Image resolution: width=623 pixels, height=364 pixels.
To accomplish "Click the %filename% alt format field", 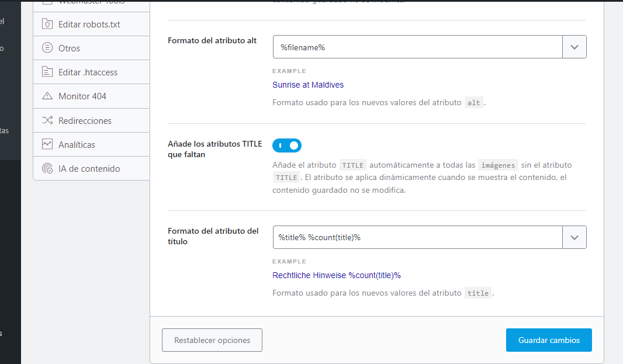I will click(x=418, y=47).
